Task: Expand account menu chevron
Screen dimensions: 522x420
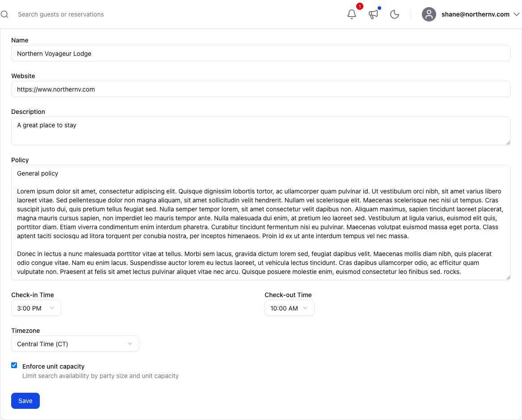Action: click(x=516, y=14)
